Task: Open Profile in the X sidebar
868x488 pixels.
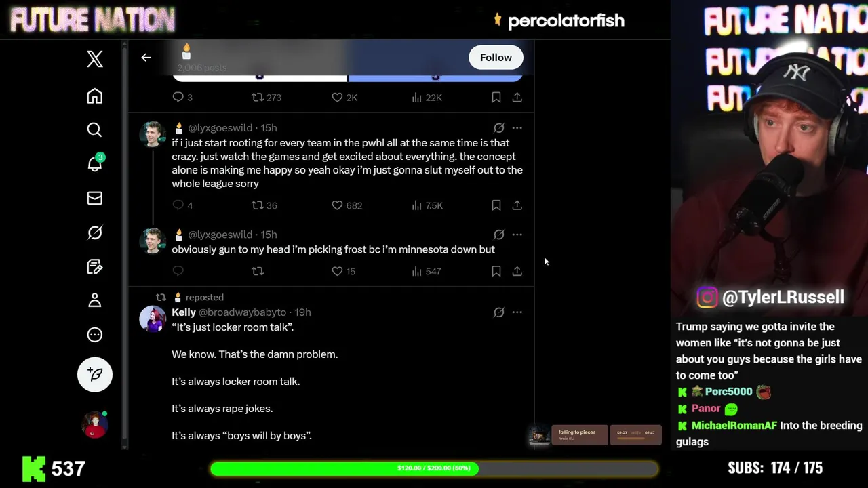Action: 95,300
